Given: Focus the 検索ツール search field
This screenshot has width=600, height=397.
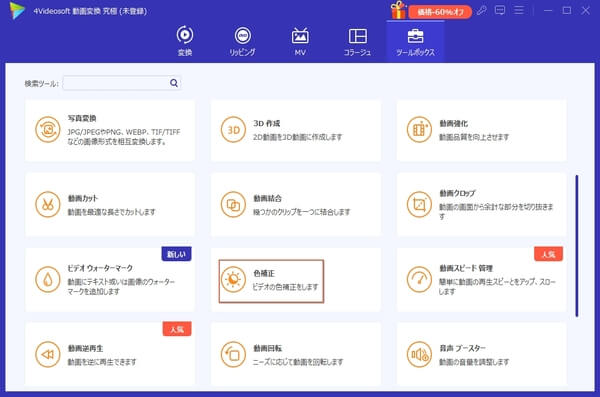Looking at the screenshot, I should (122, 83).
